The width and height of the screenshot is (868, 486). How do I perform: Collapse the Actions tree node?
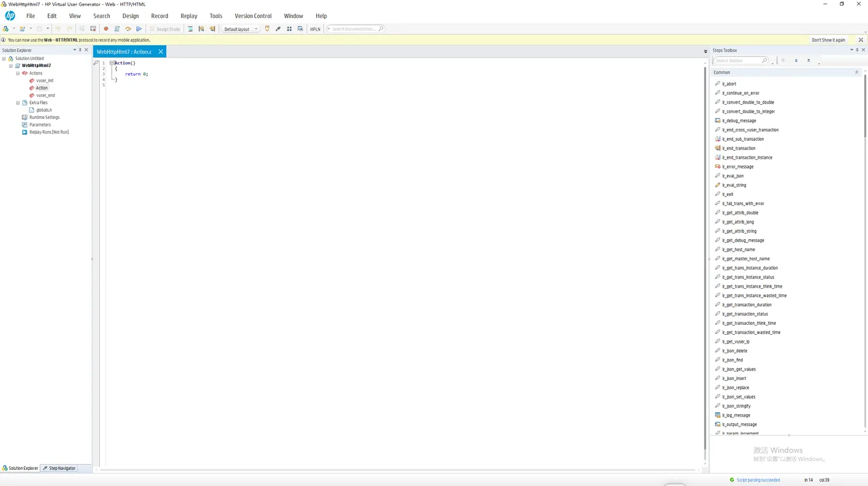click(18, 73)
